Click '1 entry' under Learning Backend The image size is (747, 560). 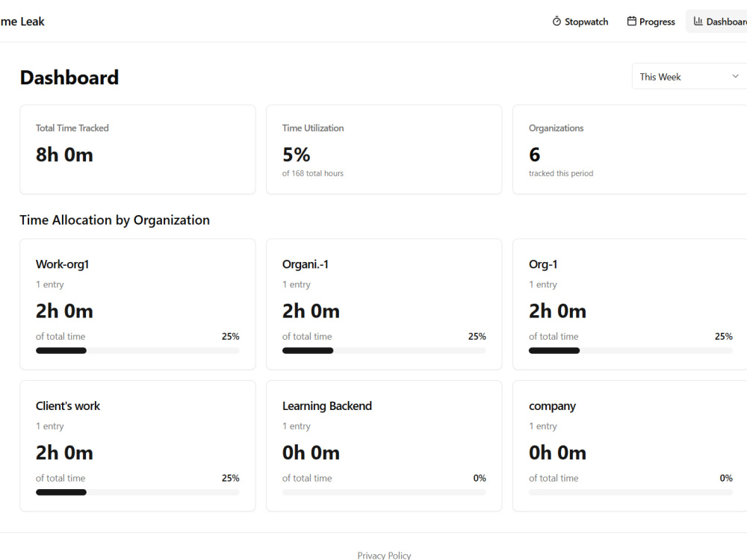tap(297, 426)
